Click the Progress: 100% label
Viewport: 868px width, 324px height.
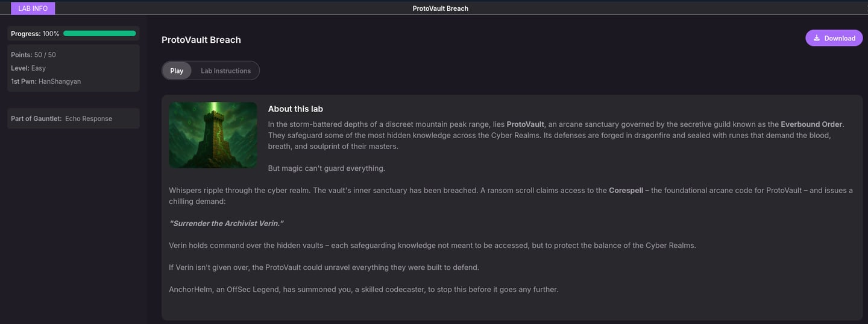click(35, 34)
